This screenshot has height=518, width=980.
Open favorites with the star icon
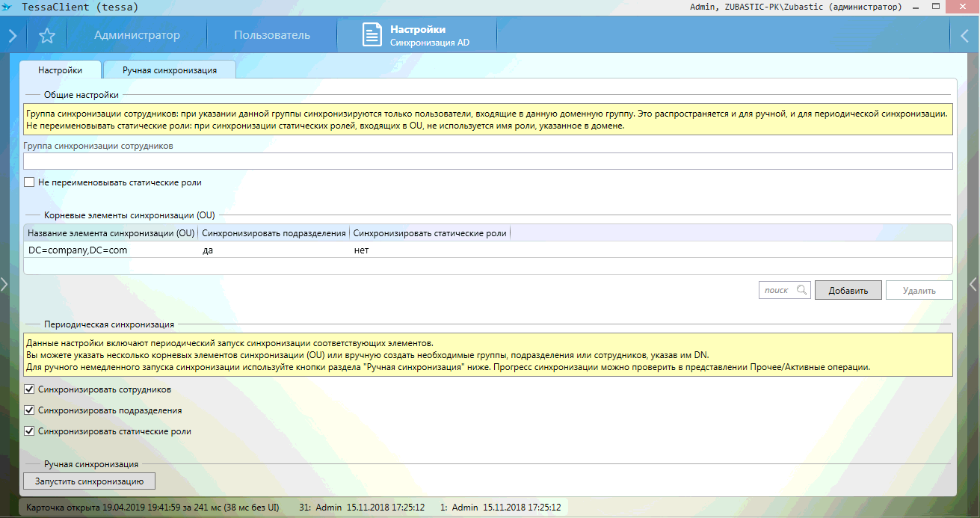click(47, 35)
